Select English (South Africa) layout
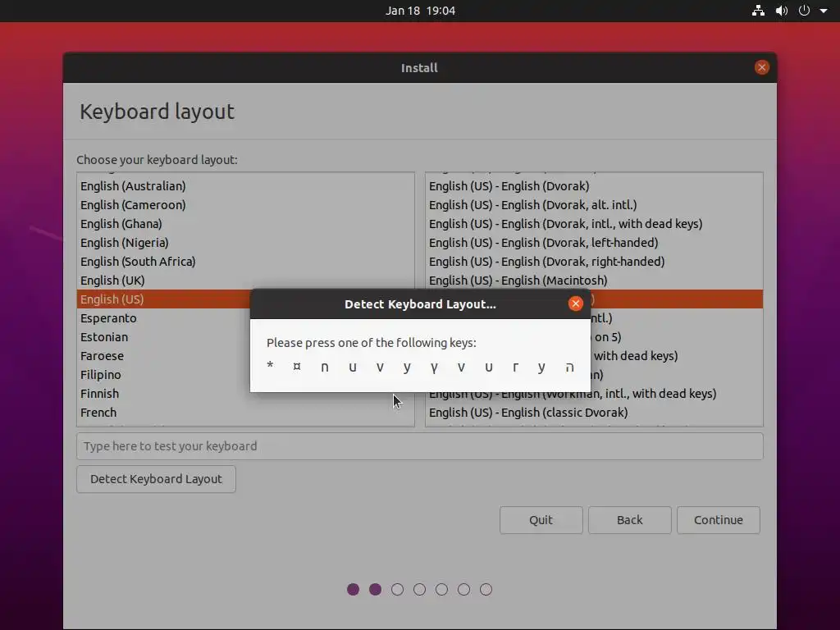 245,262
